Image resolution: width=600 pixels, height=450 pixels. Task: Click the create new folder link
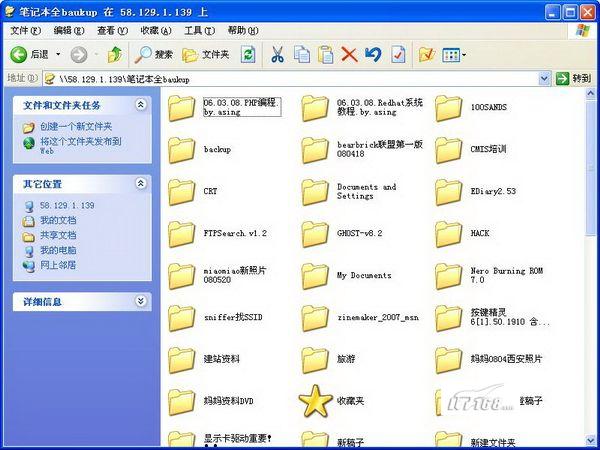click(x=75, y=127)
